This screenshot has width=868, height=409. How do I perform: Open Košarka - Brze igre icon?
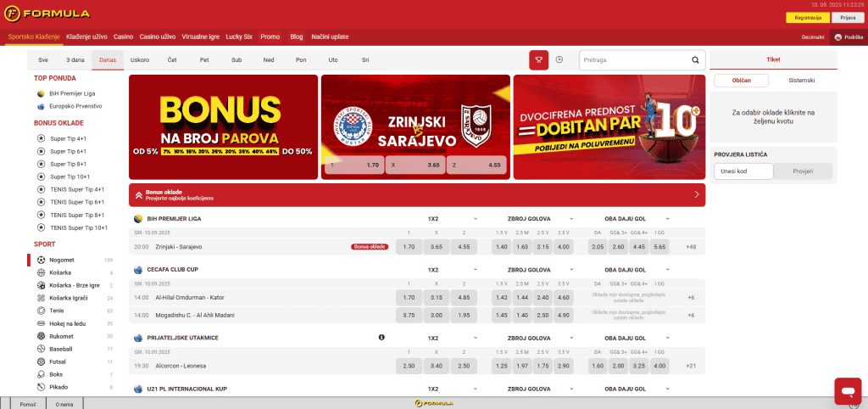[x=41, y=285]
